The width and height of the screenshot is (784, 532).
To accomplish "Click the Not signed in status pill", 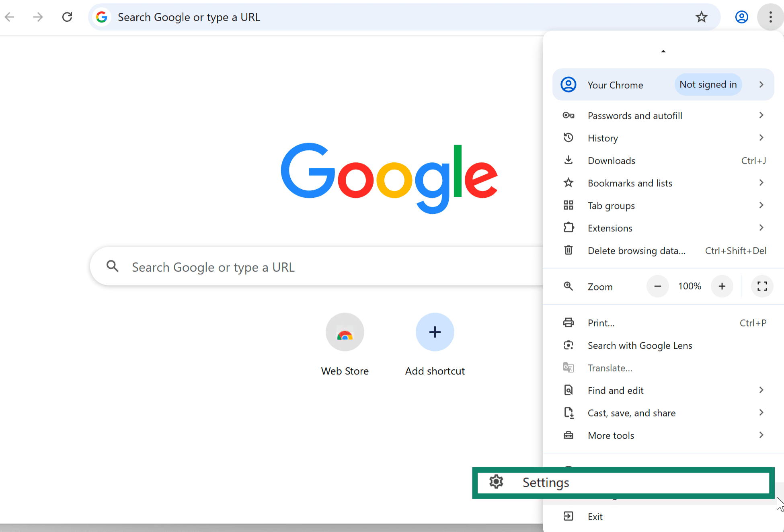I will pos(708,84).
